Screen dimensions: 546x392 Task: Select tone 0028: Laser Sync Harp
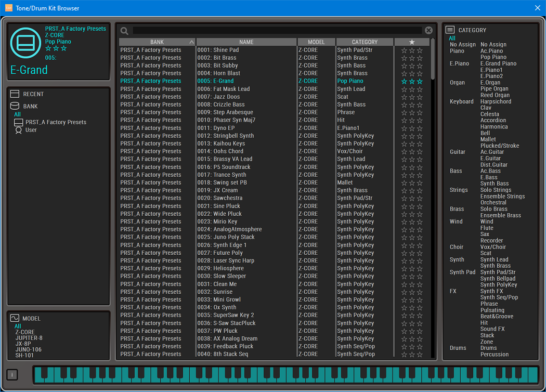pyautogui.click(x=226, y=261)
